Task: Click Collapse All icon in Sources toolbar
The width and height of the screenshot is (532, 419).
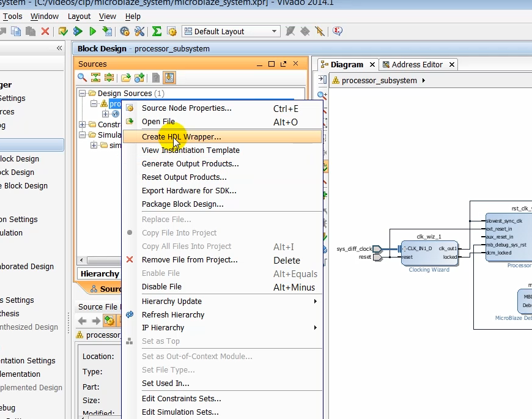Action: pyautogui.click(x=95, y=78)
